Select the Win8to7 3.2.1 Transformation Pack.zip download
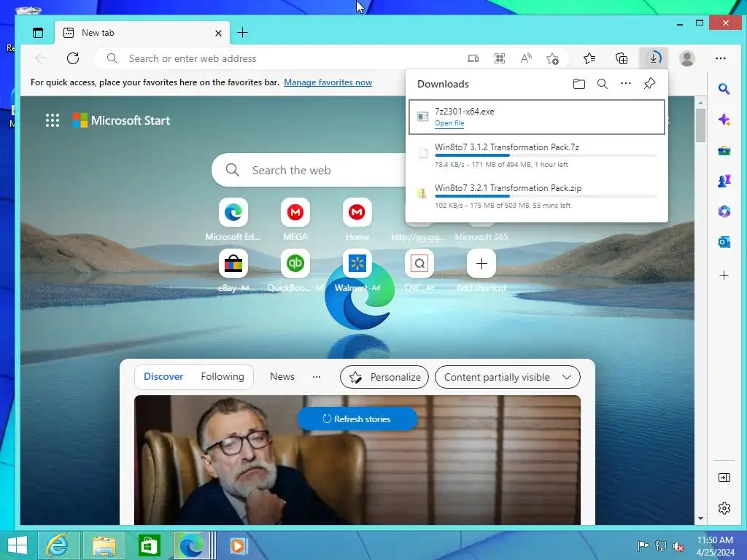The height and width of the screenshot is (560, 747). click(x=537, y=196)
